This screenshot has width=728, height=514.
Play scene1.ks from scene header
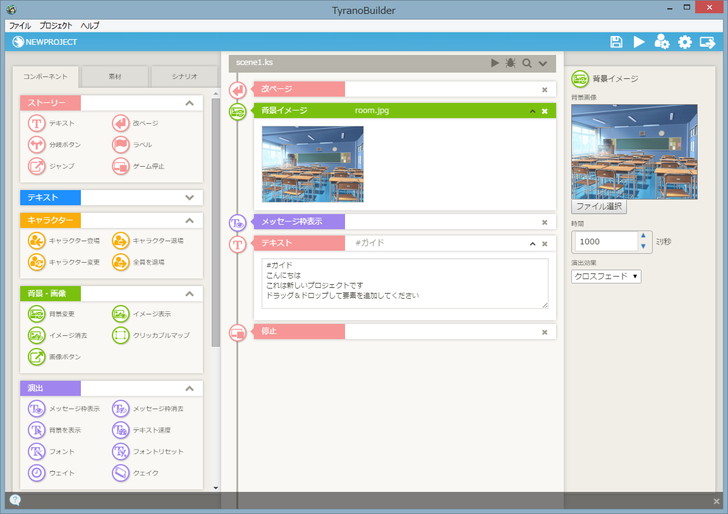tap(495, 63)
